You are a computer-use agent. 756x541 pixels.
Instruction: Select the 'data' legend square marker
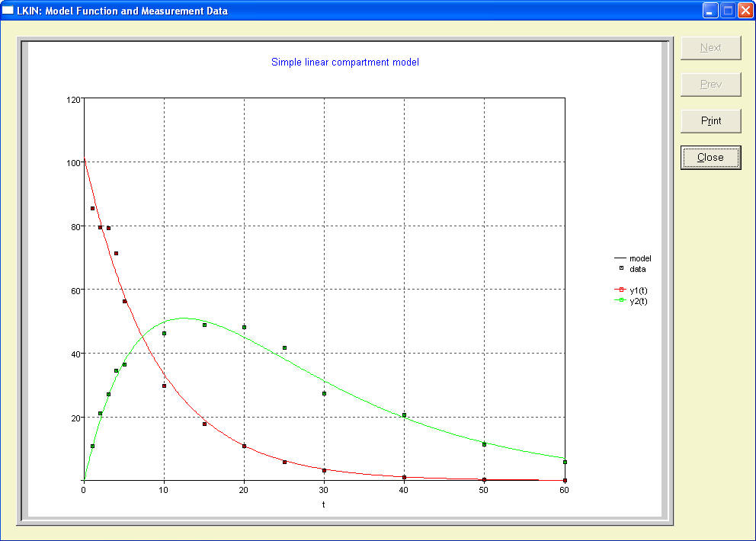click(x=621, y=268)
